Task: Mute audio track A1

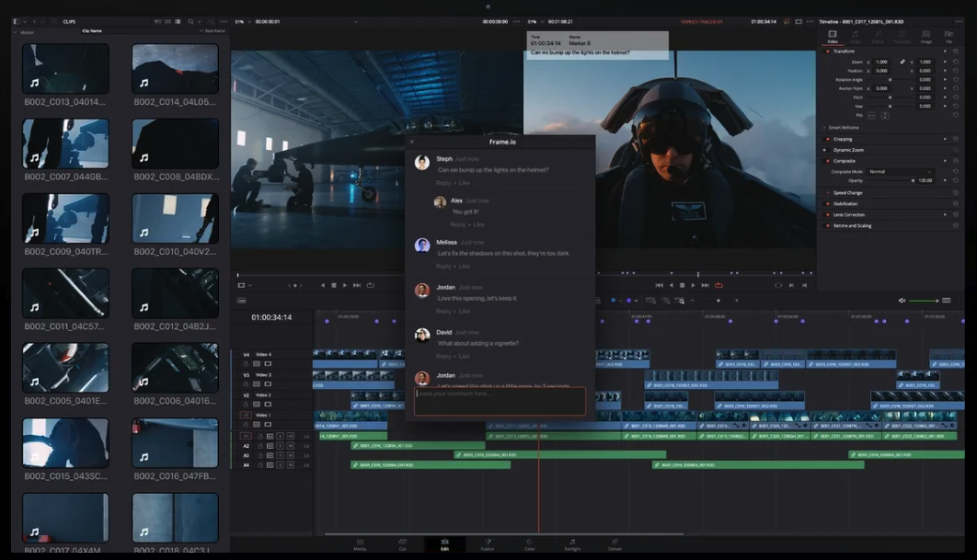Action: [x=290, y=437]
